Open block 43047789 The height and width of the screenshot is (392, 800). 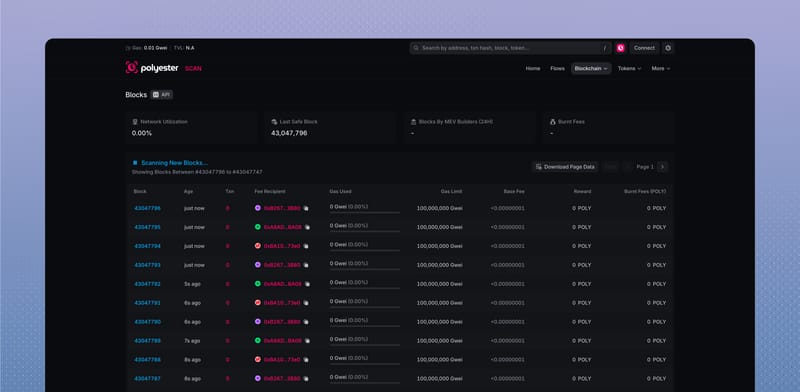(x=147, y=341)
